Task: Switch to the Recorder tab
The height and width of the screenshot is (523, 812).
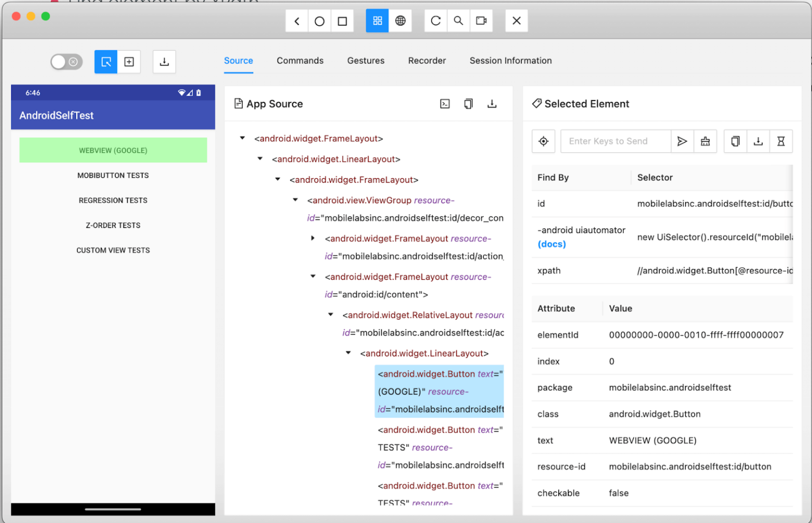Action: (427, 61)
